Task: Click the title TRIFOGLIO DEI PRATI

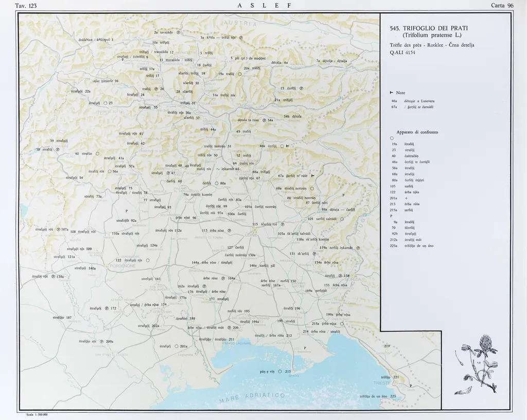Action: click(432, 28)
